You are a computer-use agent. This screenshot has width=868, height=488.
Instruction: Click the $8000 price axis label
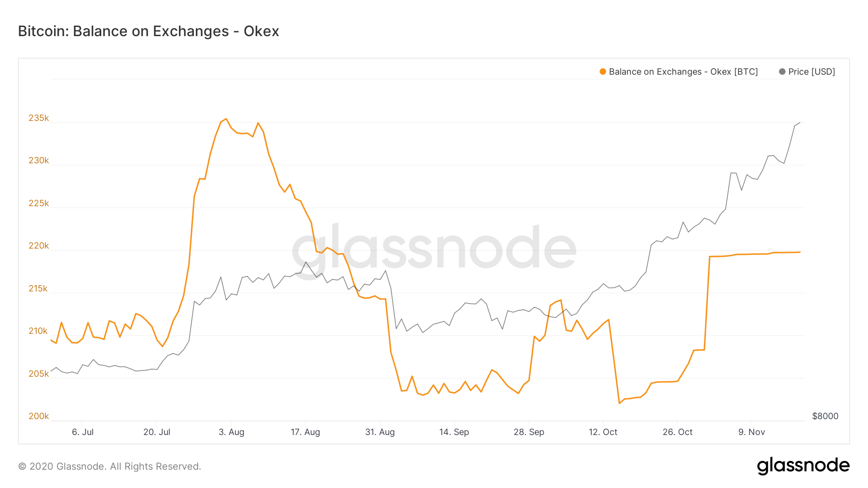coord(825,416)
